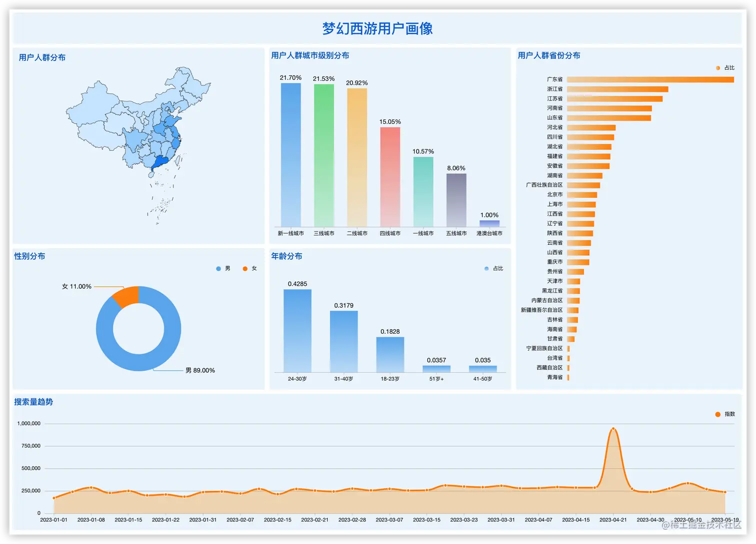Click the first data point at 2023-01-01
756x544 pixels.
coord(54,498)
